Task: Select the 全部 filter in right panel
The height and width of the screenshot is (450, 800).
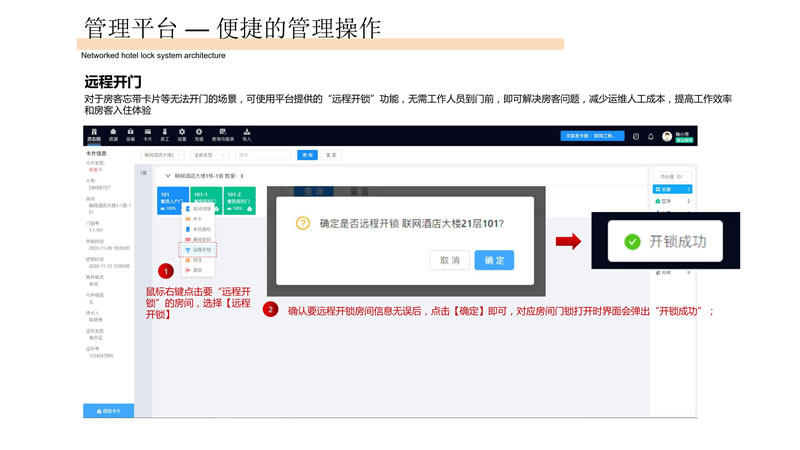Action: pos(672,189)
